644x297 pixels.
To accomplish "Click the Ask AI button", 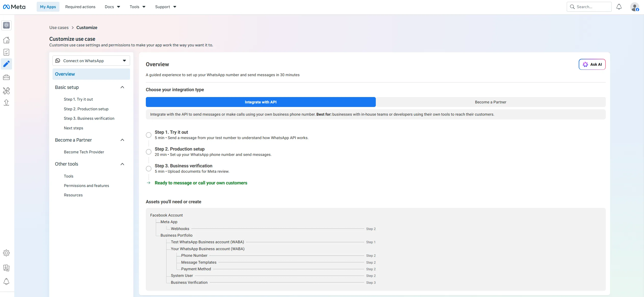I will [592, 64].
